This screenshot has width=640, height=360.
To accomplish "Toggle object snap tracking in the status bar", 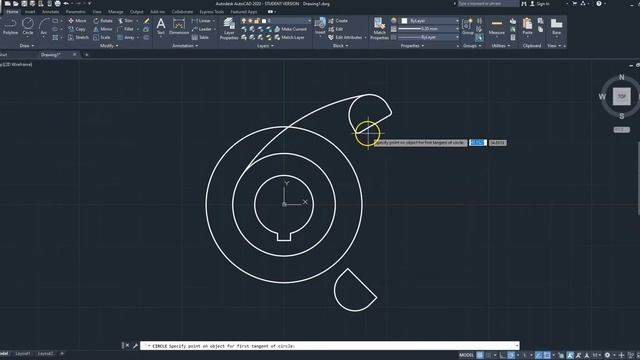I will click(539, 355).
